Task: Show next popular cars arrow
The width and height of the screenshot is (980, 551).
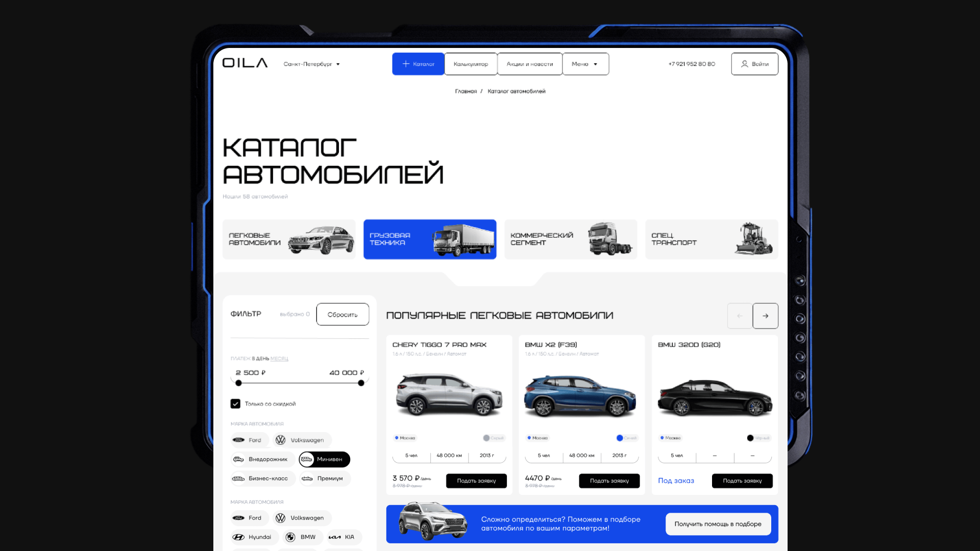Action: pos(766,316)
